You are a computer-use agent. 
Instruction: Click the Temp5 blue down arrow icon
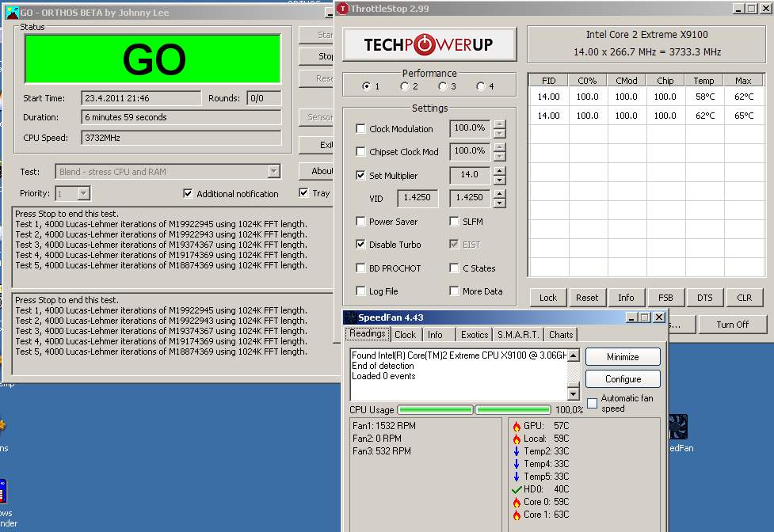coord(517,477)
